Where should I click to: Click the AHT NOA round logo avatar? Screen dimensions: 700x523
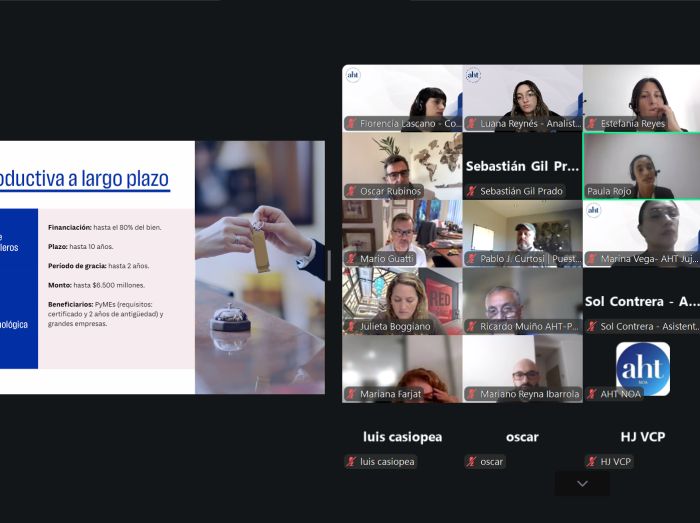(x=642, y=368)
